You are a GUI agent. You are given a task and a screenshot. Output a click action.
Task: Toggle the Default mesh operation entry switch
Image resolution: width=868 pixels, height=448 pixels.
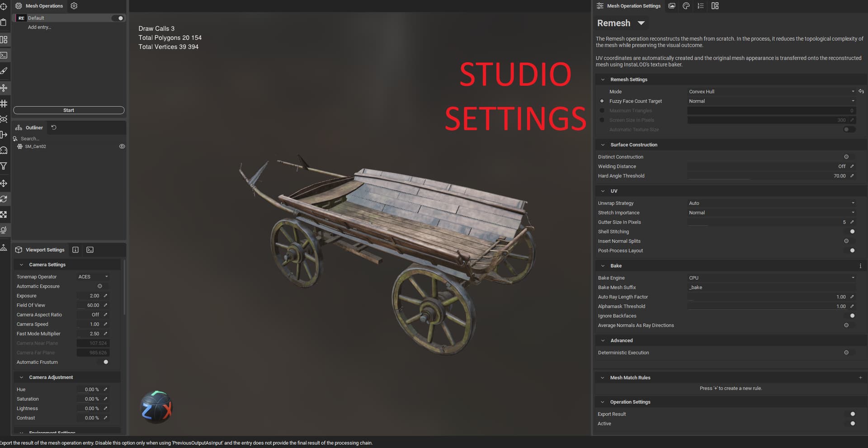(x=118, y=18)
